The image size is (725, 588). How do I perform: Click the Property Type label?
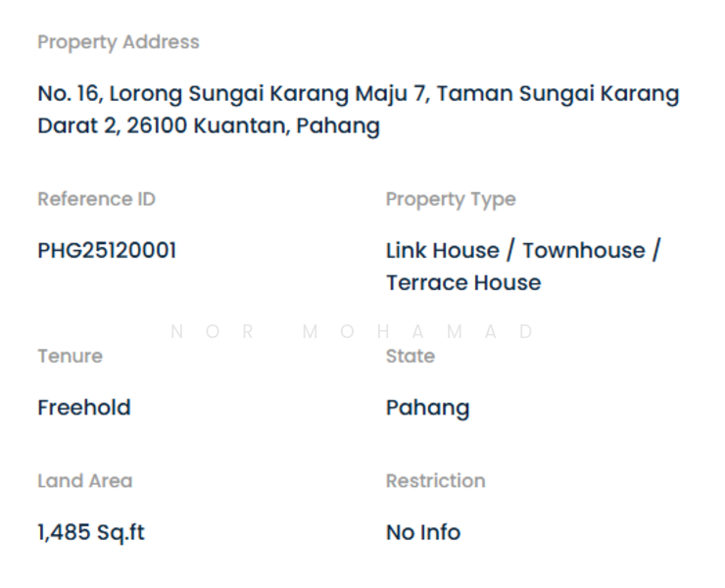450,199
